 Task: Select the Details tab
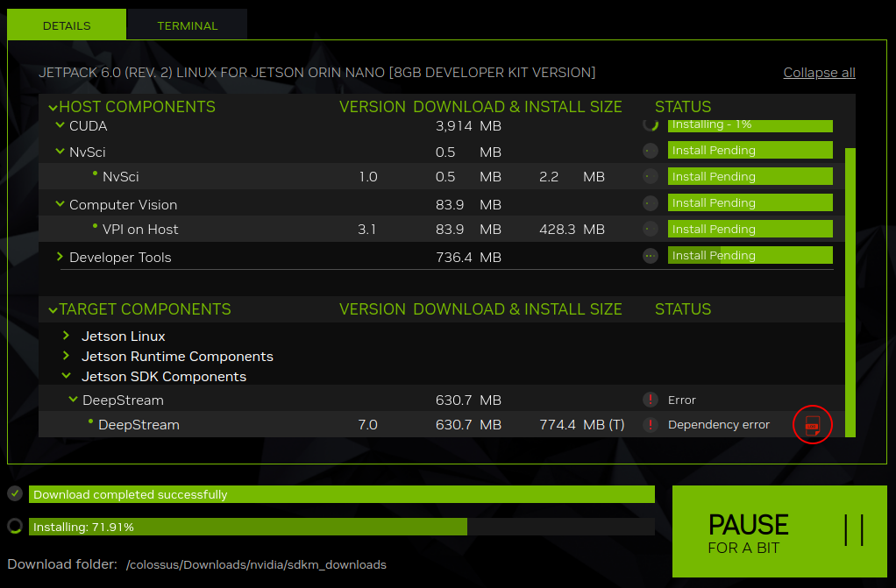[x=67, y=25]
